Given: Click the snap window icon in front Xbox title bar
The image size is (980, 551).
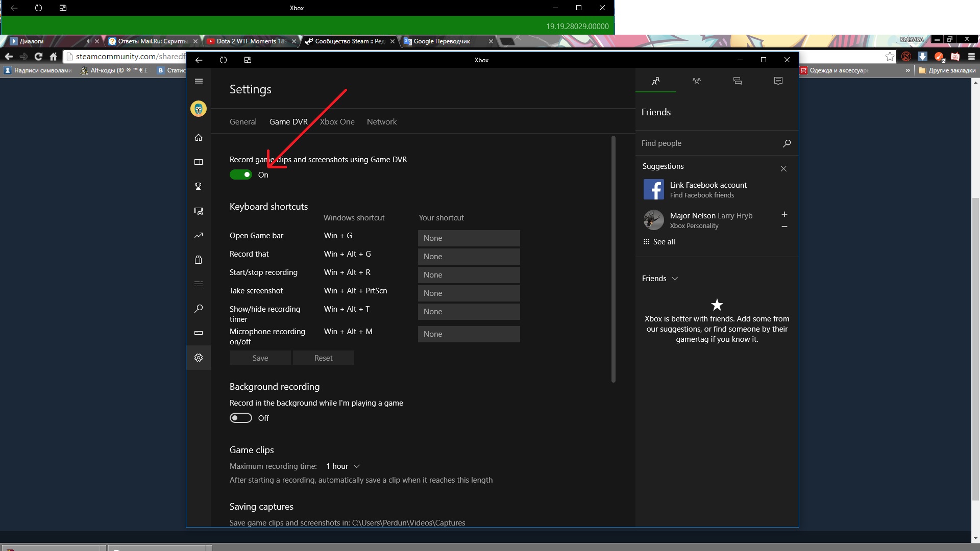Looking at the screenshot, I should [248, 60].
